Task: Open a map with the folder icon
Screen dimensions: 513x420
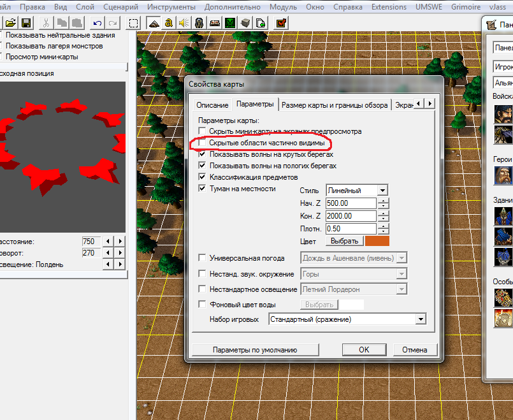Action: pos(11,23)
